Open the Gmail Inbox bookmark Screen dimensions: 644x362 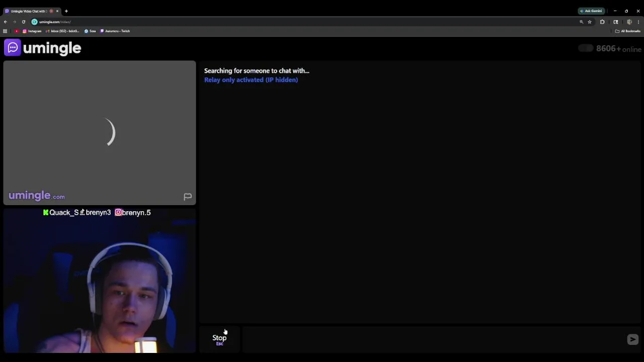(62, 31)
